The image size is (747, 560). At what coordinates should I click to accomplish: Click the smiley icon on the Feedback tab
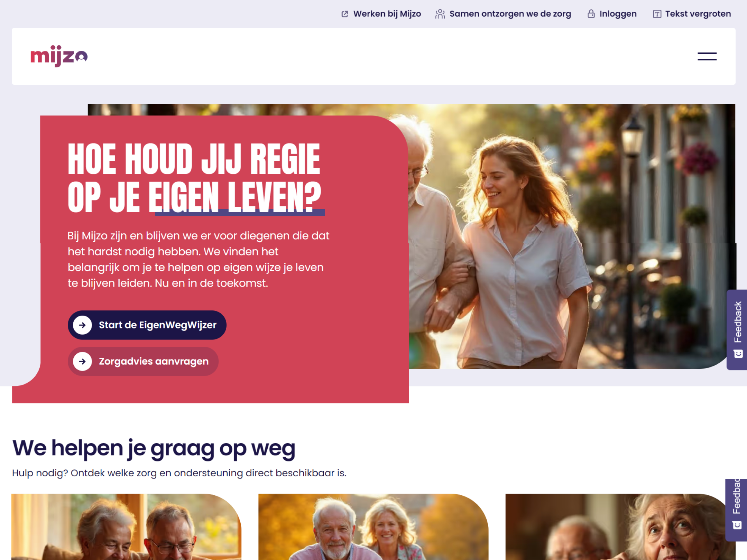738,354
